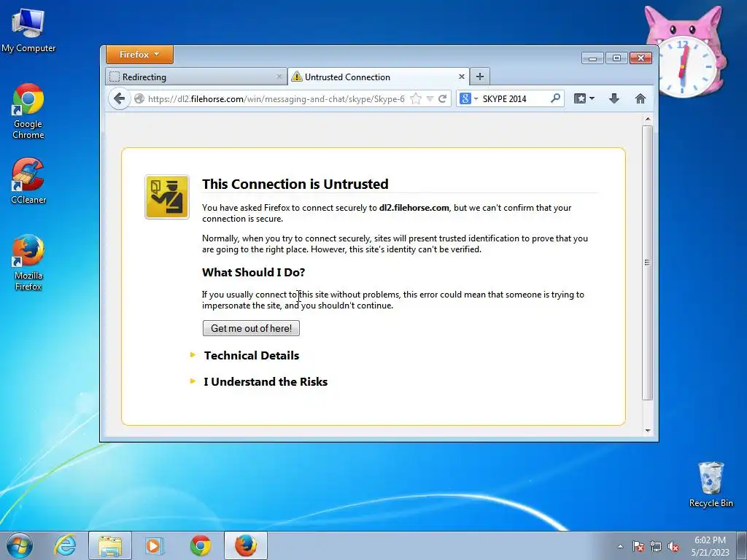Close the Untrusted Connection tab
Image resolution: width=747 pixels, height=560 pixels.
tap(461, 77)
